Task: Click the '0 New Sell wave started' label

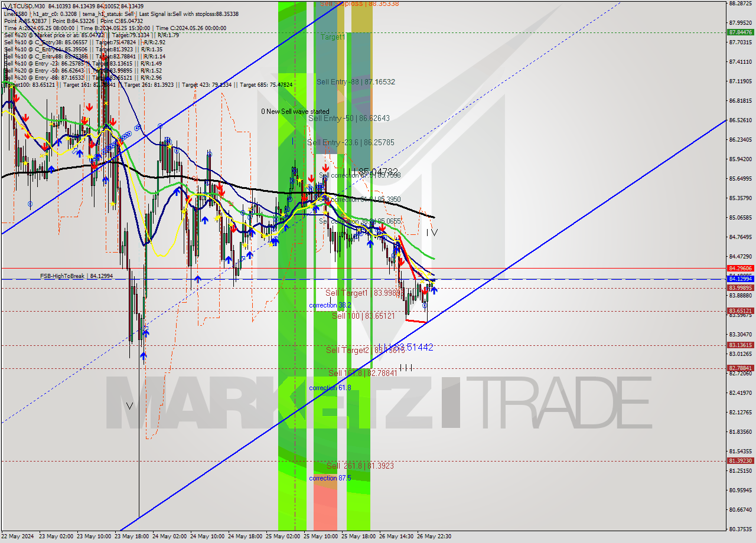Action: coord(295,112)
